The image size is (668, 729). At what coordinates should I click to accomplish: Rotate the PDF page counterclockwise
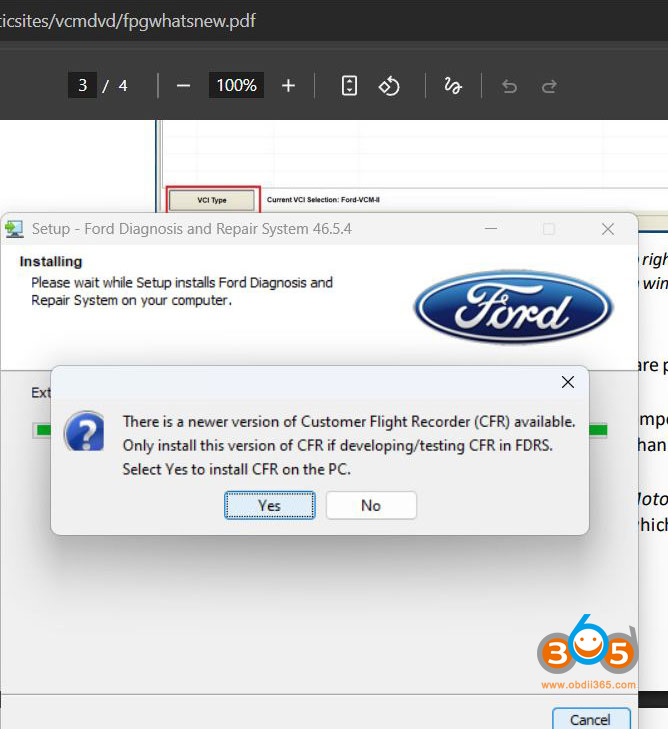pyautogui.click(x=389, y=86)
